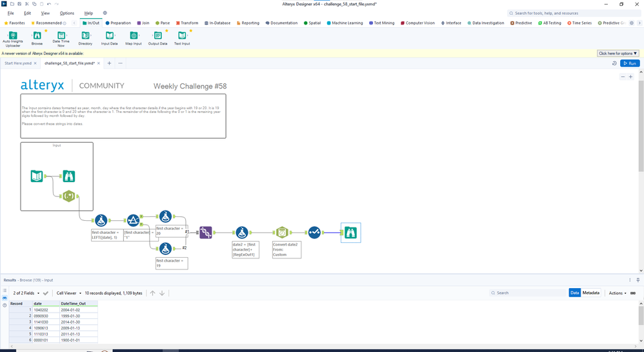Open the workflow run history icon

click(x=614, y=63)
